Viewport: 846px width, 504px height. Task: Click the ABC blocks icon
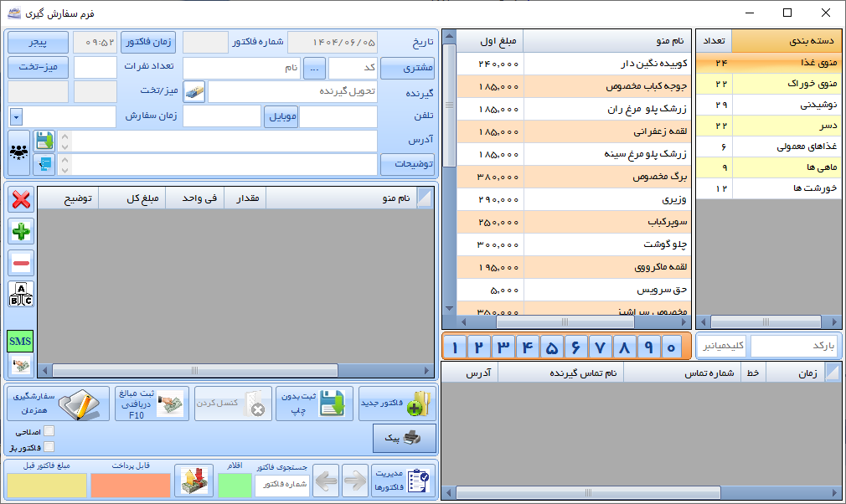22,295
